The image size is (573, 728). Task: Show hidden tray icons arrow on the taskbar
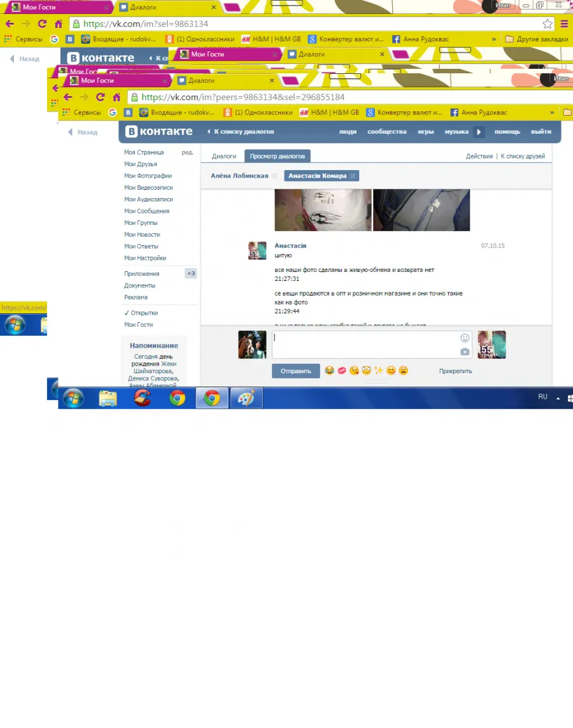click(x=558, y=398)
